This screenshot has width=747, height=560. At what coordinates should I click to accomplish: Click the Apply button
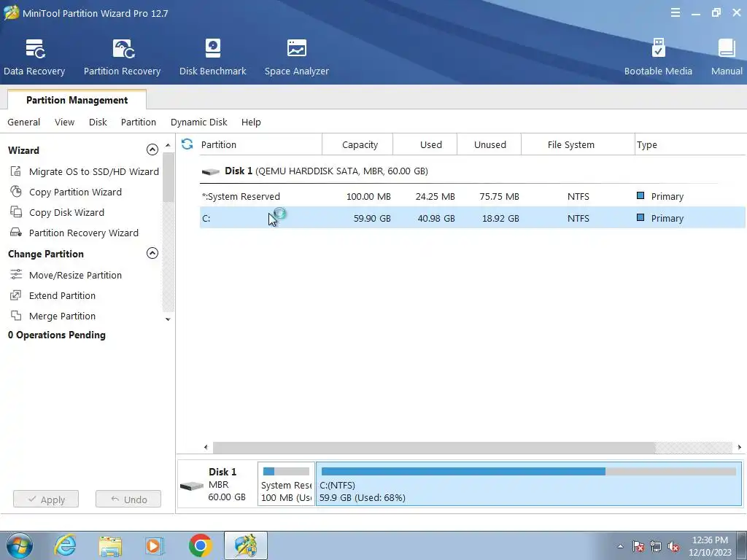(x=46, y=499)
